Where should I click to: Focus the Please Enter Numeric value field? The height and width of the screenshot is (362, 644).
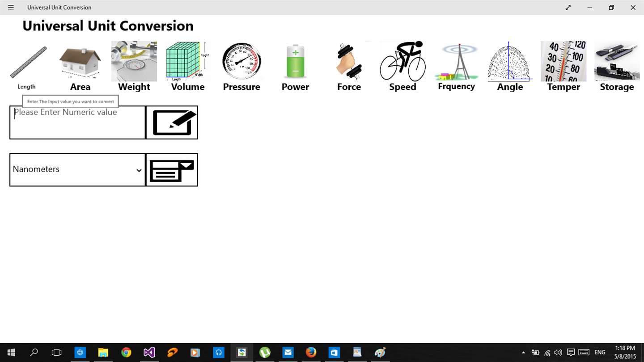click(78, 122)
